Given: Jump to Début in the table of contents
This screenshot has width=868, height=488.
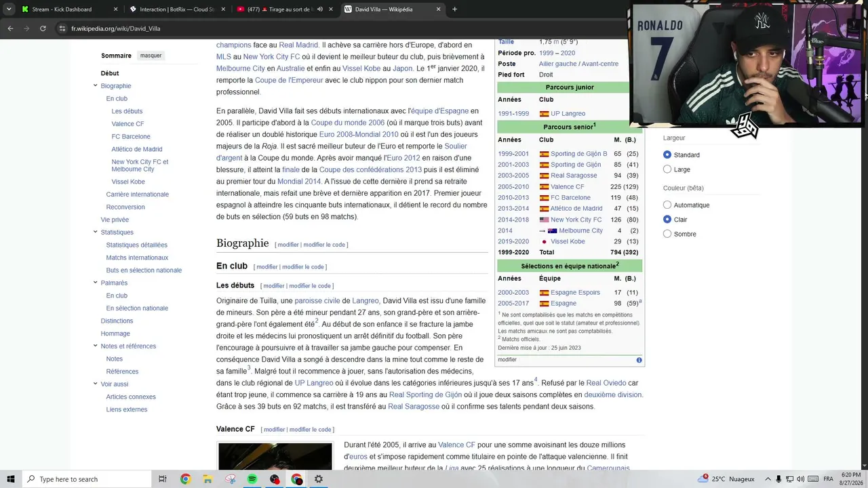Looking at the screenshot, I should pos(110,73).
